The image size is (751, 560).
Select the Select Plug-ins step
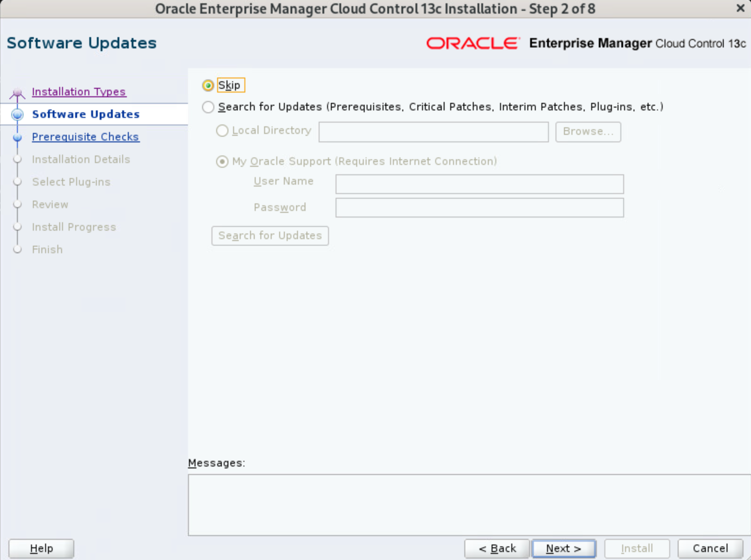click(71, 182)
